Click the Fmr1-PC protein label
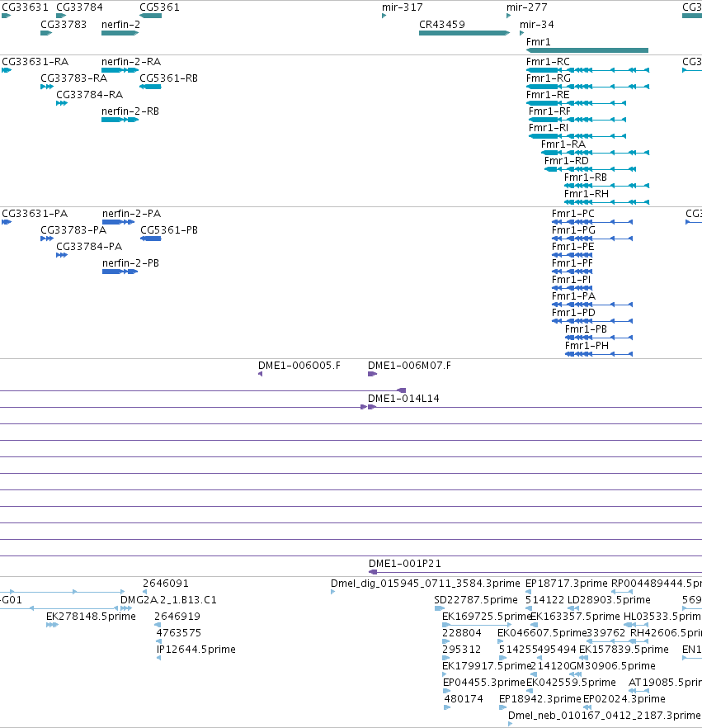702x728 pixels. [x=573, y=214]
